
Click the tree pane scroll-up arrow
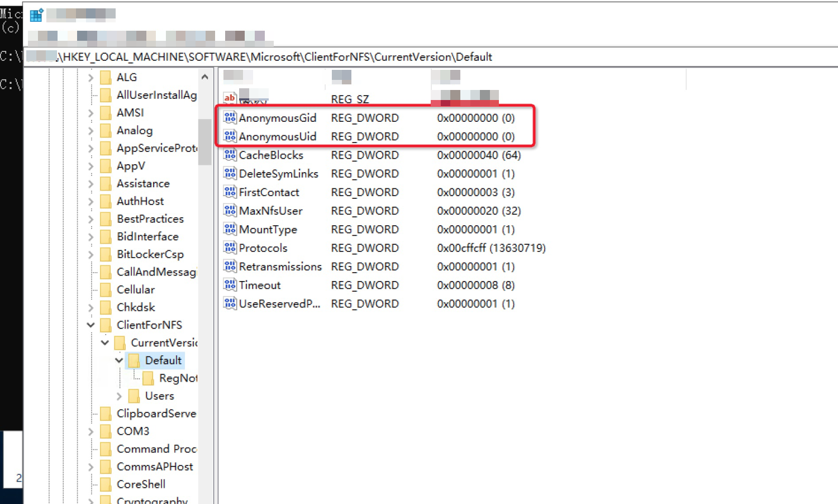[x=204, y=77]
